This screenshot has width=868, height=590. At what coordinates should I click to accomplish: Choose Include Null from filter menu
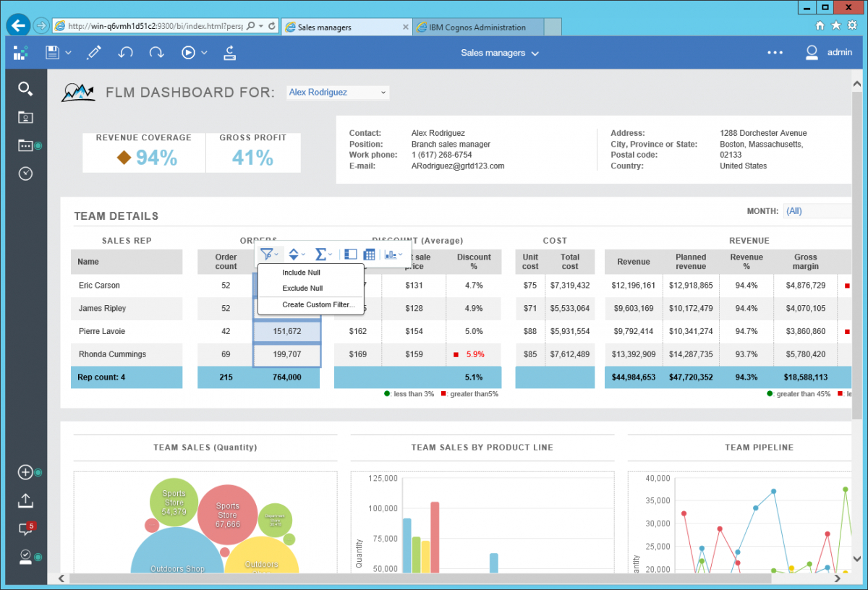coord(311,273)
